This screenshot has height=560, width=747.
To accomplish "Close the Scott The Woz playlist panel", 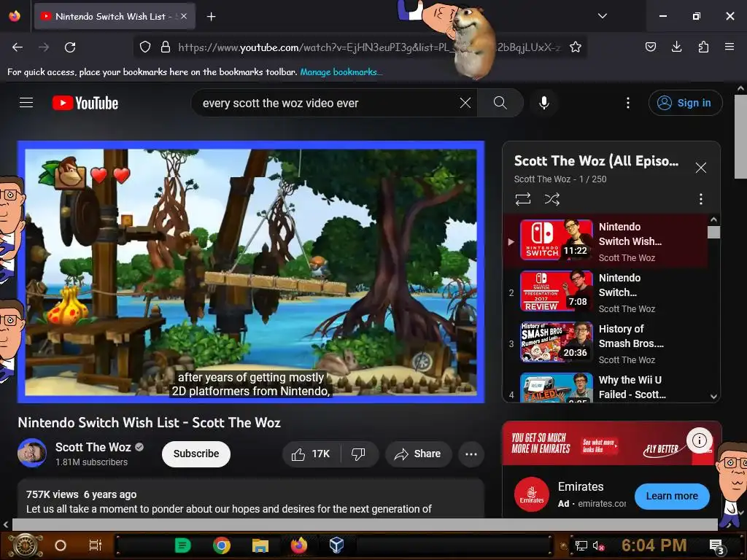I will coord(701,168).
